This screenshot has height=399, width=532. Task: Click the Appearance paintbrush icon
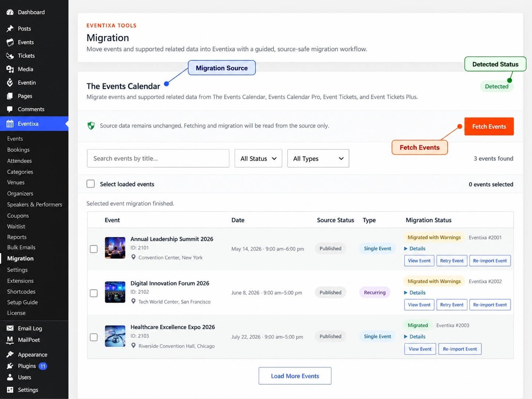pyautogui.click(x=10, y=355)
